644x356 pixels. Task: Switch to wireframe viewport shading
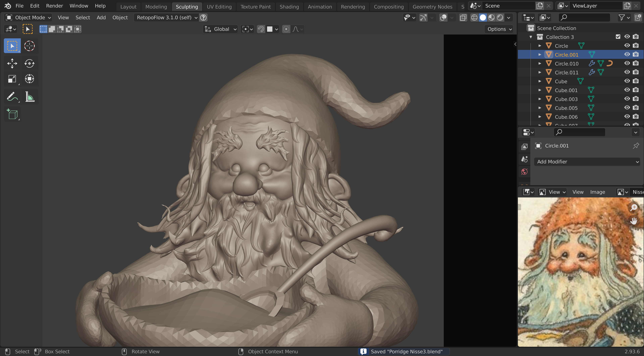[x=474, y=17]
